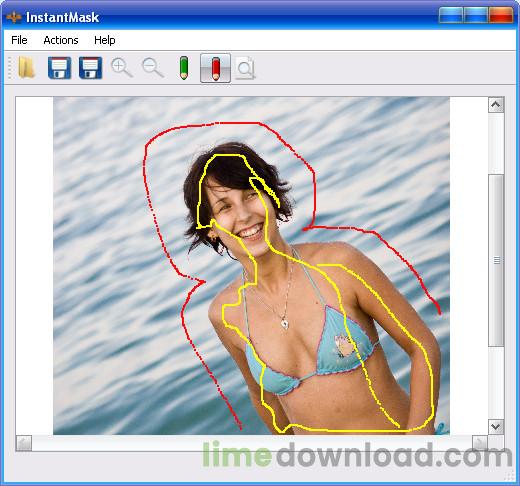Click the second floppy disk save icon
520x486 pixels.
tap(90, 68)
